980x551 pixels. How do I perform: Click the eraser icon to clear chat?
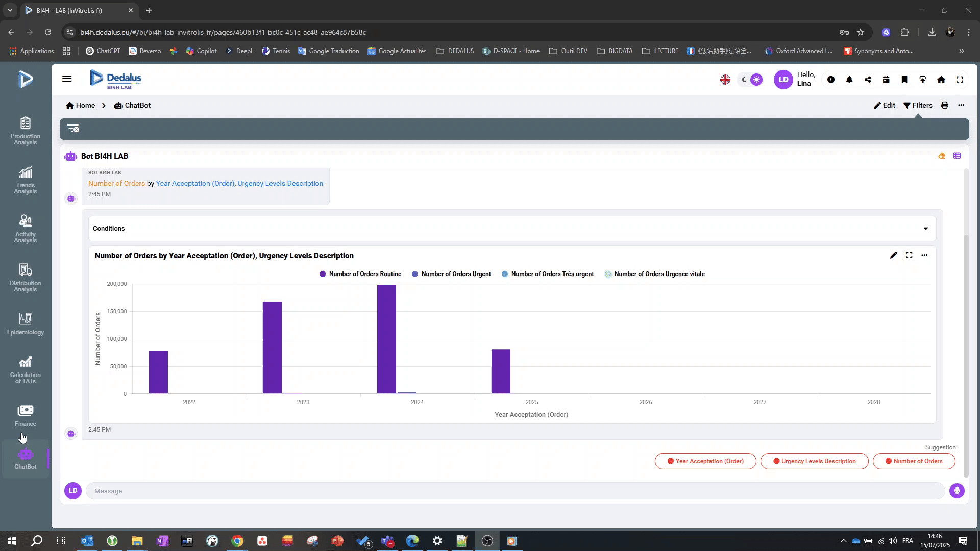(x=942, y=156)
